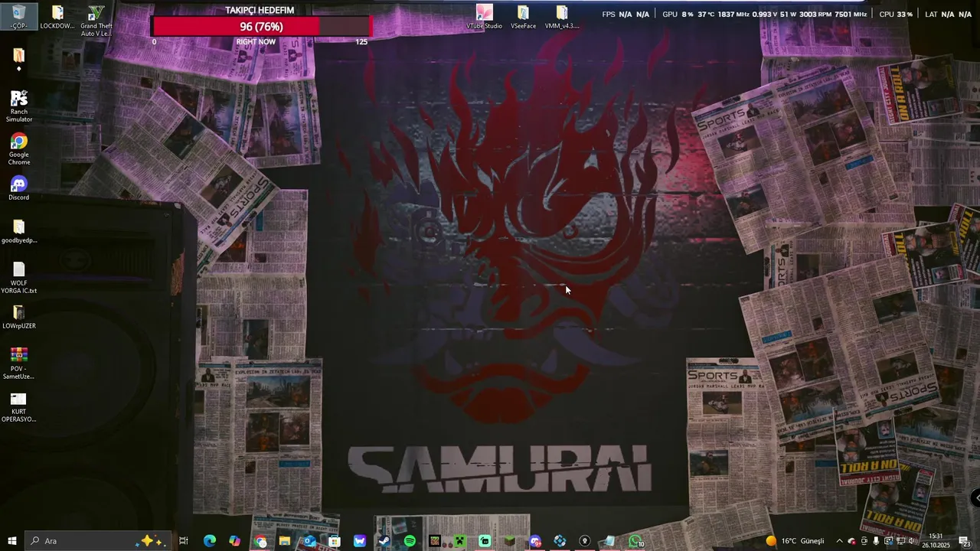This screenshot has width=980, height=551.
Task: Open the VSeeFace desktop folder
Action: point(523,17)
